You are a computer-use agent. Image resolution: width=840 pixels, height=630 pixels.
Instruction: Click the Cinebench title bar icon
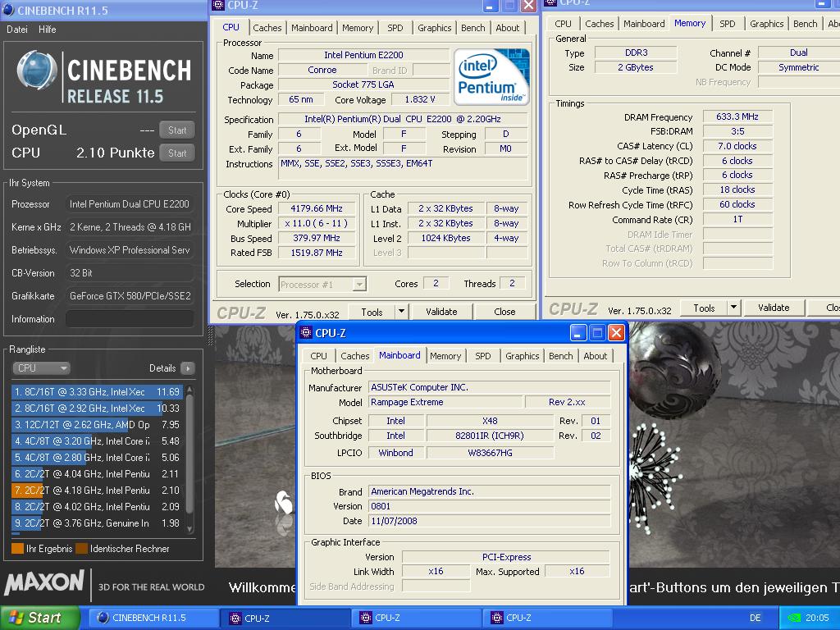[8, 10]
